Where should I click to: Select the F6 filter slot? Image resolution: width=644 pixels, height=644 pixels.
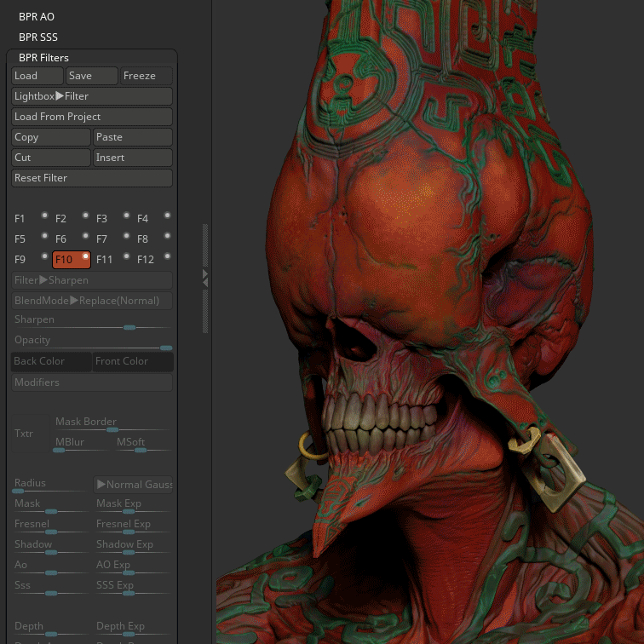61,239
